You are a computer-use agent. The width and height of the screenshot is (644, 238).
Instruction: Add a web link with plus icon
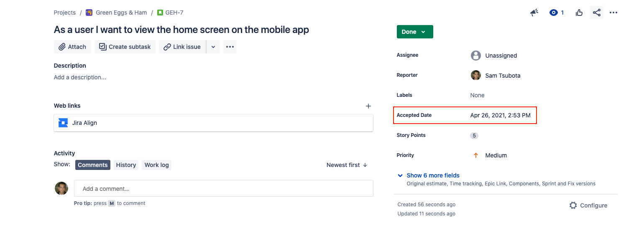pos(368,106)
